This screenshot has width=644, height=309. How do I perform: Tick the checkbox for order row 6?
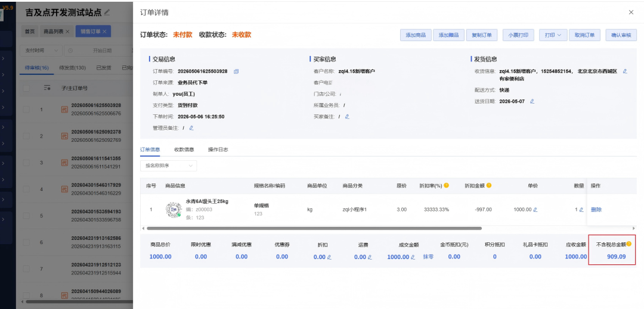(26, 242)
